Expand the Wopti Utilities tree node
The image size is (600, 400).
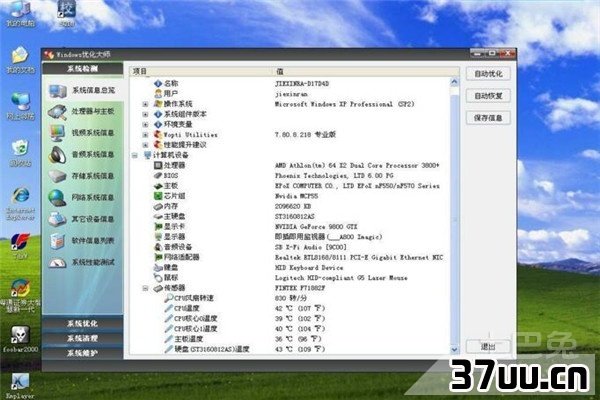[145, 135]
